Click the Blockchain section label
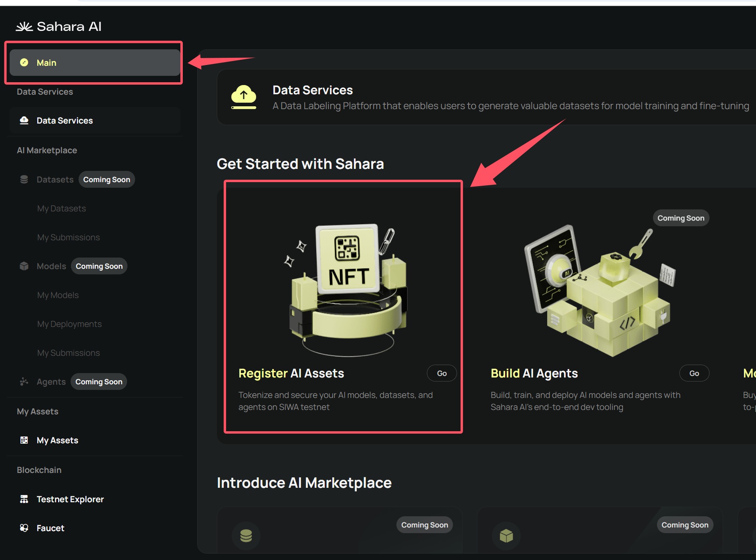The height and width of the screenshot is (560, 756). coord(39,470)
